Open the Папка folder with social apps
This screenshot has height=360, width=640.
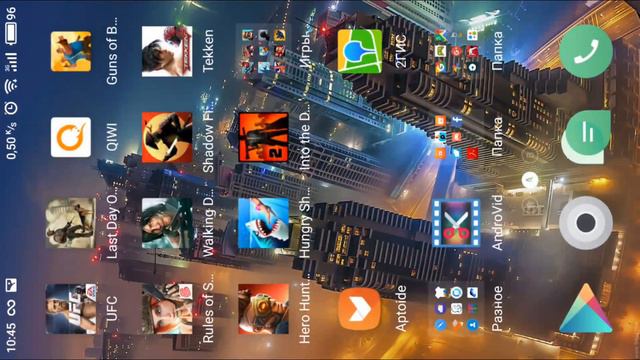pyautogui.click(x=456, y=137)
